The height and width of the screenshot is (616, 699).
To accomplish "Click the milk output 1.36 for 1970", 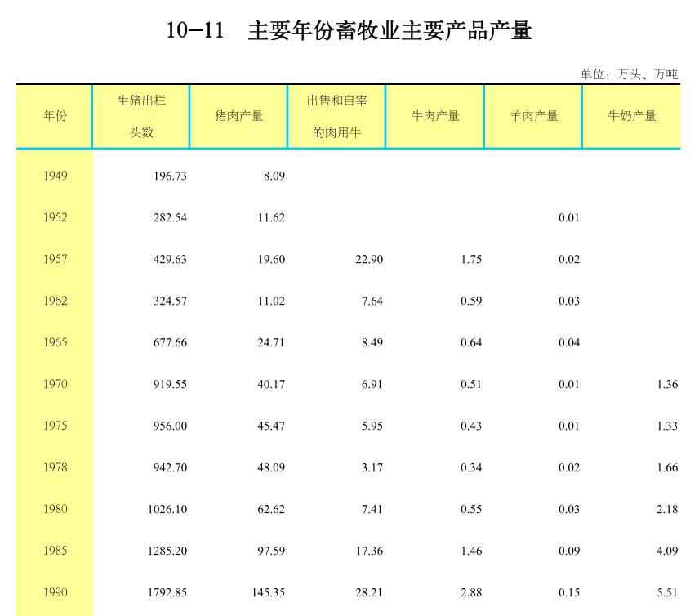I will [x=666, y=384].
